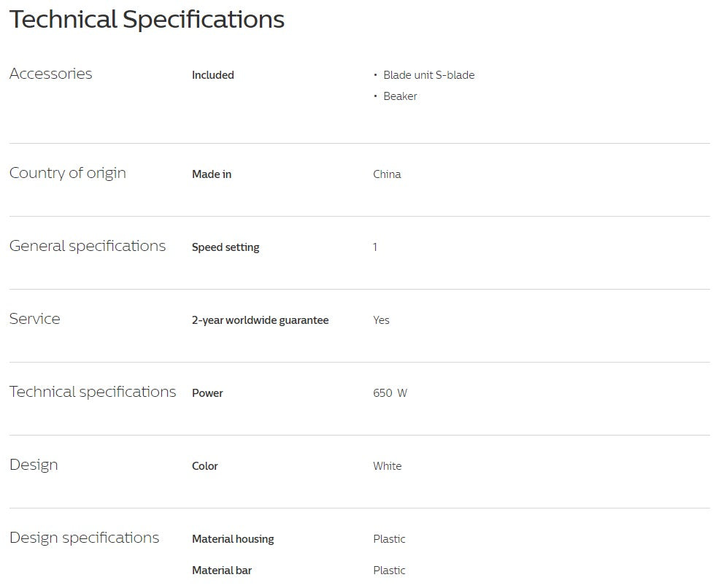Select the 2-year worldwide guarantee label

pos(261,320)
